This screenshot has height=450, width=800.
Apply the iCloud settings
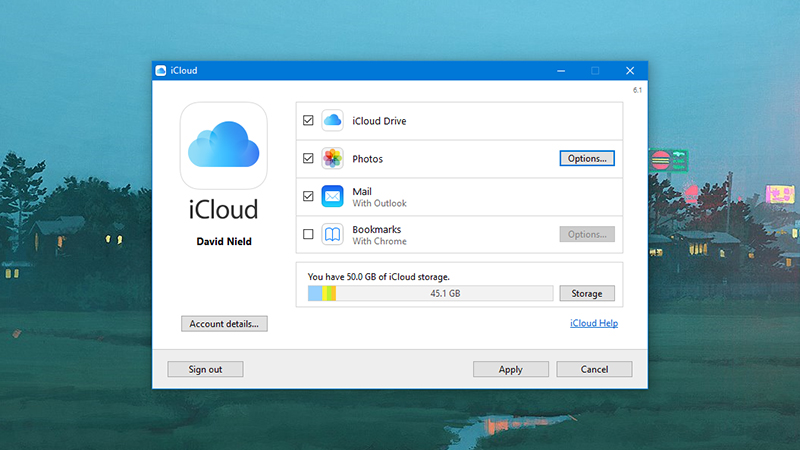click(511, 369)
